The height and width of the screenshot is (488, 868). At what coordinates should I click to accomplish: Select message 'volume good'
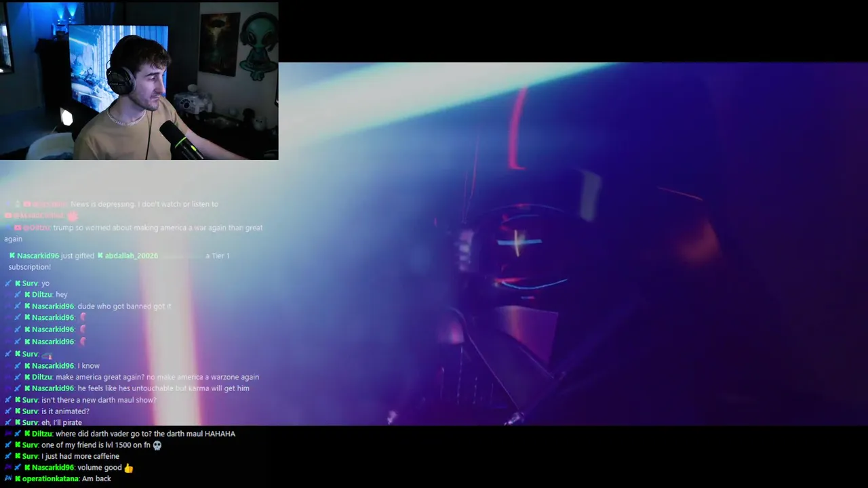(x=100, y=468)
